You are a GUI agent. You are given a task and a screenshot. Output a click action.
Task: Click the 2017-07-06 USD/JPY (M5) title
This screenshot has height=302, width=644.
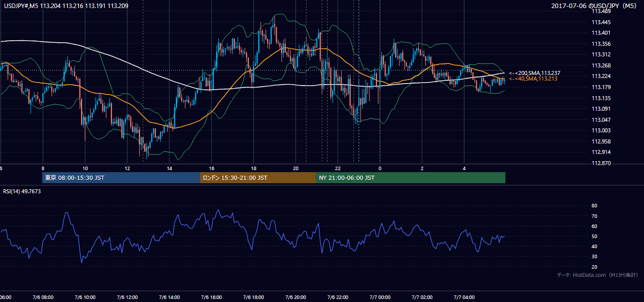(x=595, y=6)
